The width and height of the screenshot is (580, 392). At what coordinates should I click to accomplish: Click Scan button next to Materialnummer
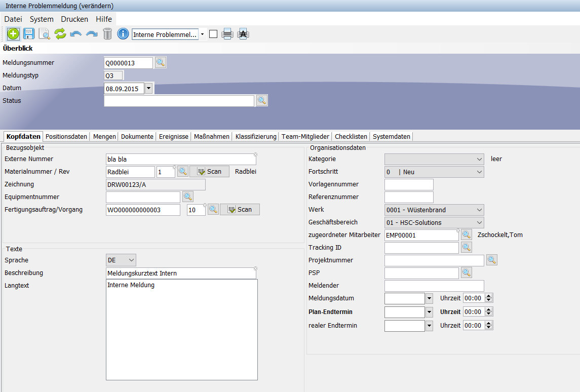(209, 172)
